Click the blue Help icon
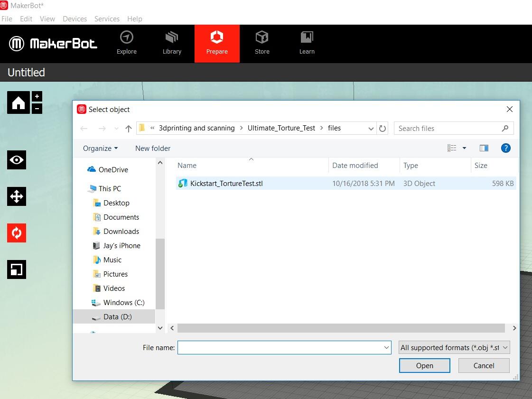 click(505, 148)
